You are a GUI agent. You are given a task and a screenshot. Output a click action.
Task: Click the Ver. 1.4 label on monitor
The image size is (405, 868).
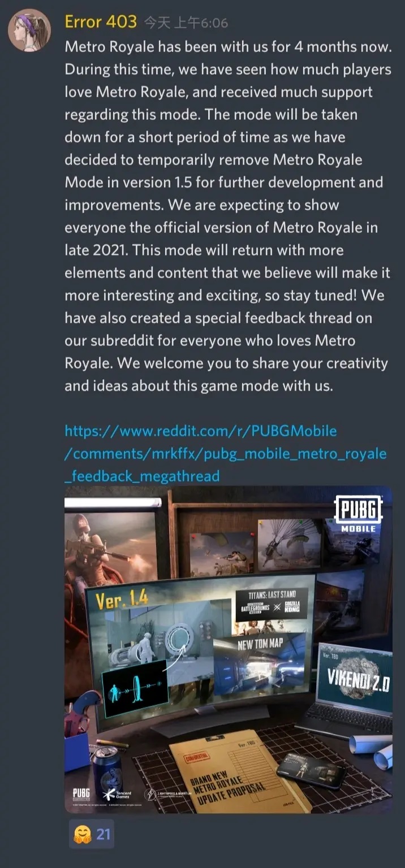click(x=121, y=599)
